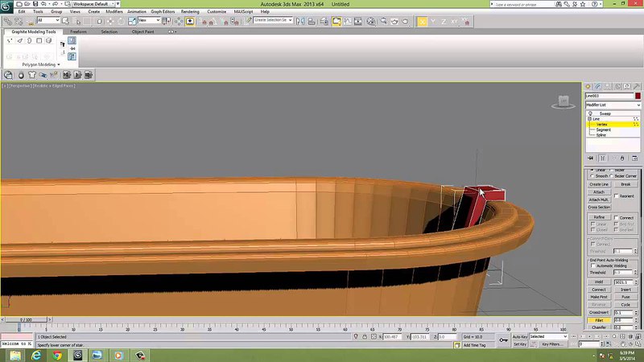This screenshot has height=362, width=644.
Task: Click the Create Line button
Action: [x=599, y=184]
